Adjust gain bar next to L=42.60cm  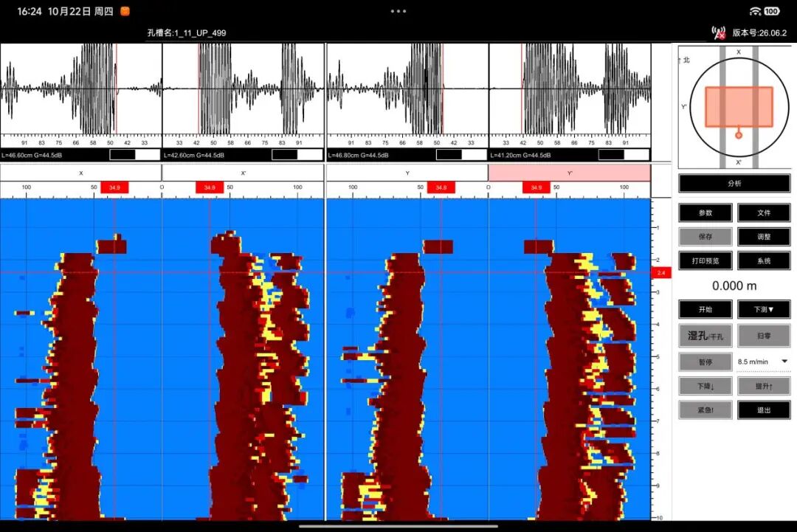297,155
